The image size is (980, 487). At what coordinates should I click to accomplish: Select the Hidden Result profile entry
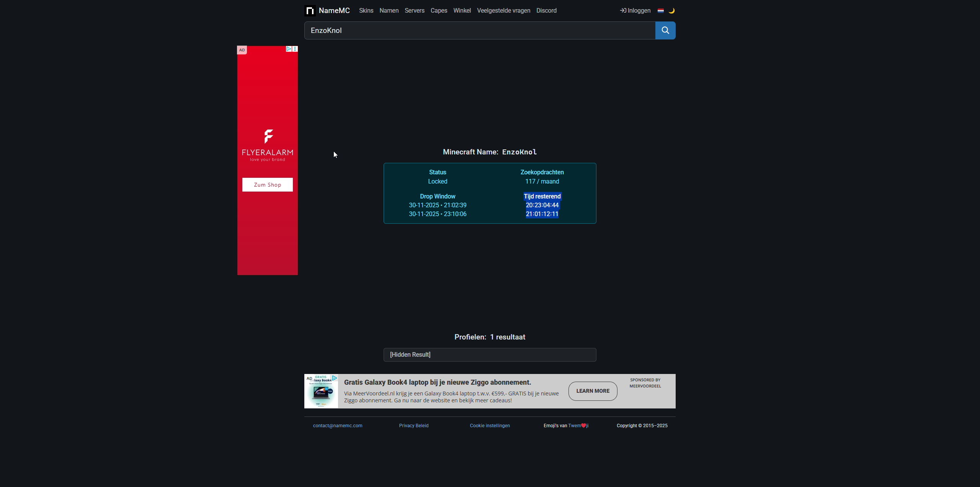[490, 355]
